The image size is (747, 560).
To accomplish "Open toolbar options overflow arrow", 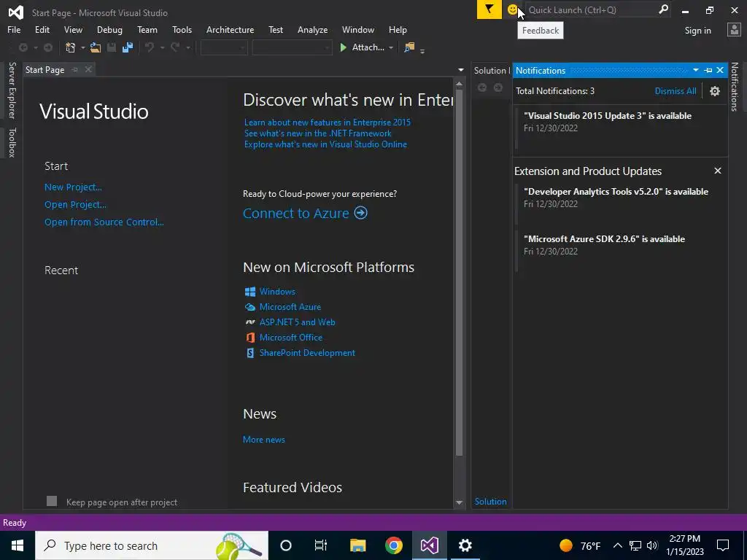I will 422,50.
